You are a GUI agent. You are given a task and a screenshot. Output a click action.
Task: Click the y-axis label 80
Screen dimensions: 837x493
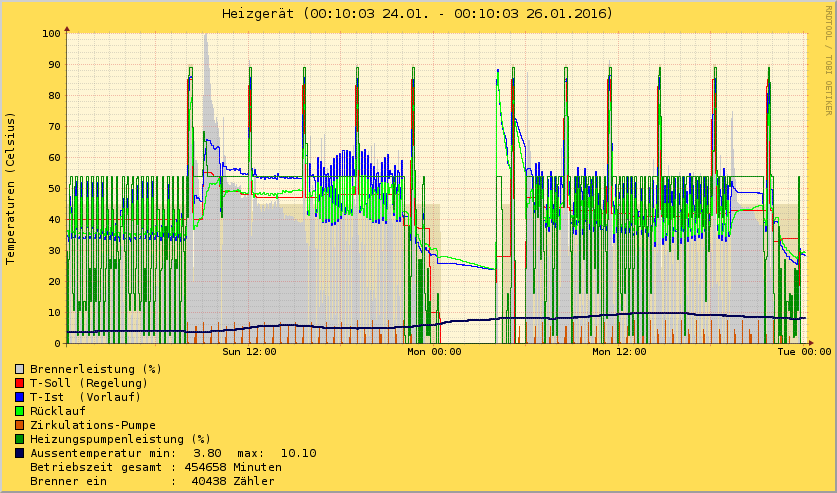click(54, 96)
